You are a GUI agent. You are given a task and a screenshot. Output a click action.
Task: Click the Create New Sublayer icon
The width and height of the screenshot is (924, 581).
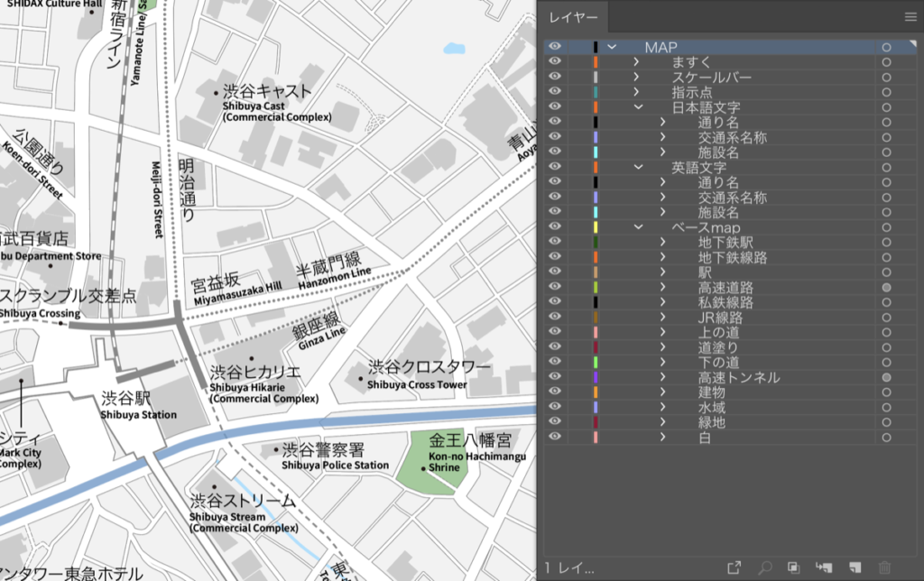(824, 567)
